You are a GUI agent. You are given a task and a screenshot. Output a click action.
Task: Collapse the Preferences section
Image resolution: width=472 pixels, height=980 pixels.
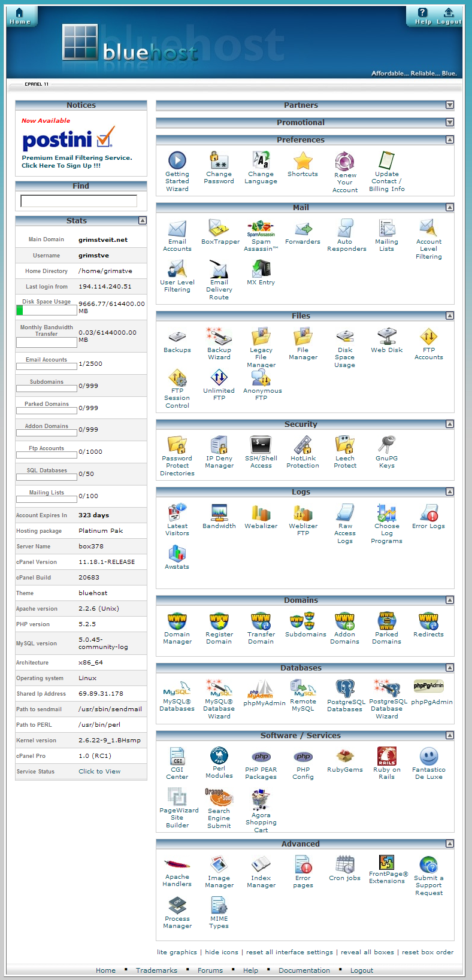point(450,139)
